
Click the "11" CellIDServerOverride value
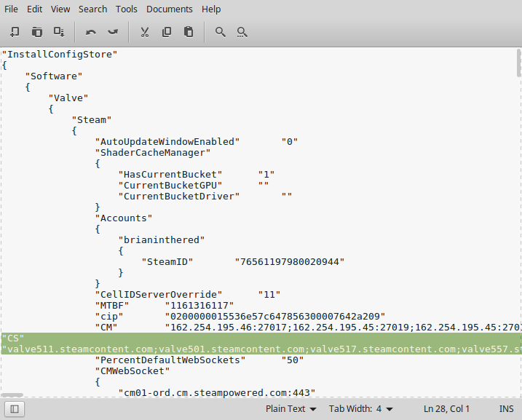(269, 295)
